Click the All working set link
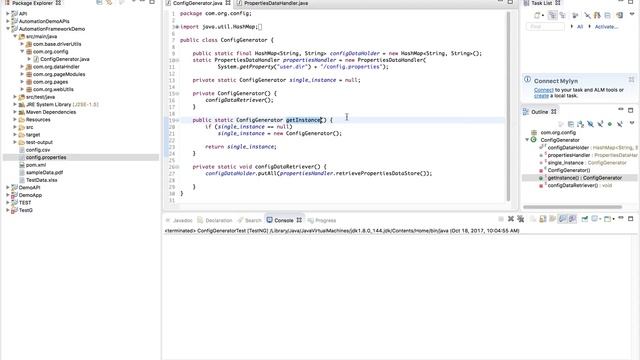640x360 pixels. tap(580, 27)
